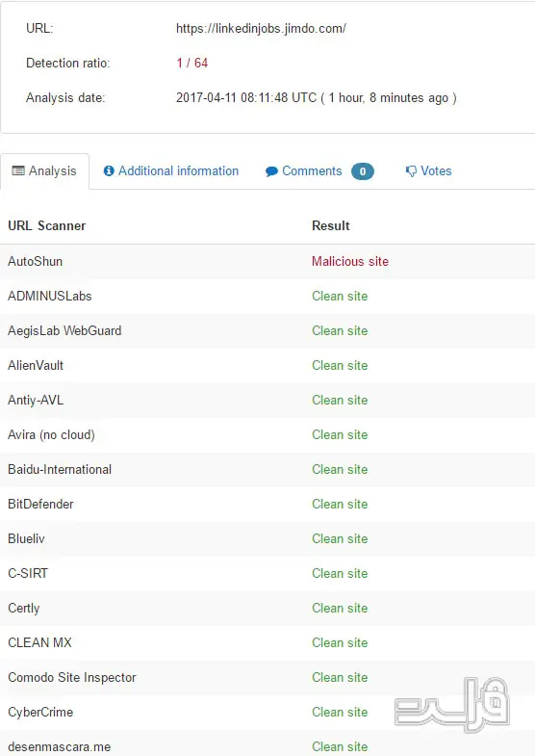Click the analysis date timestamp value
The image size is (535, 756).
pyautogui.click(x=316, y=98)
